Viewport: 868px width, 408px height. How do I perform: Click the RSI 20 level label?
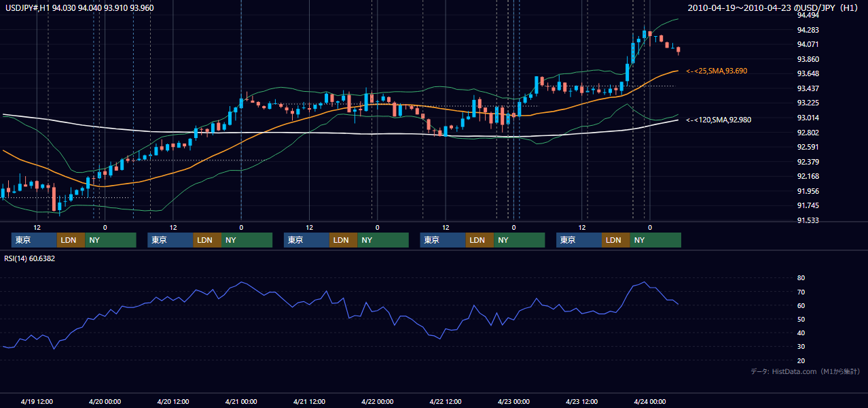point(801,360)
